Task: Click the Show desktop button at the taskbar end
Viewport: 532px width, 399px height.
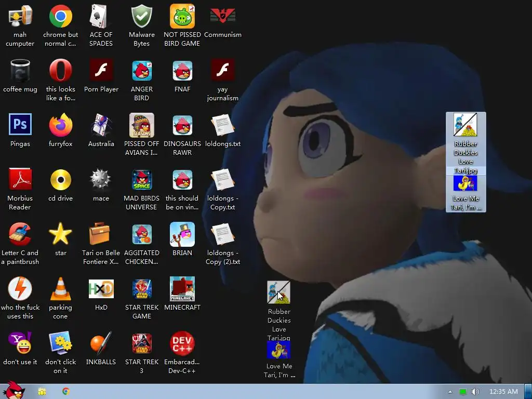Action: [528, 392]
